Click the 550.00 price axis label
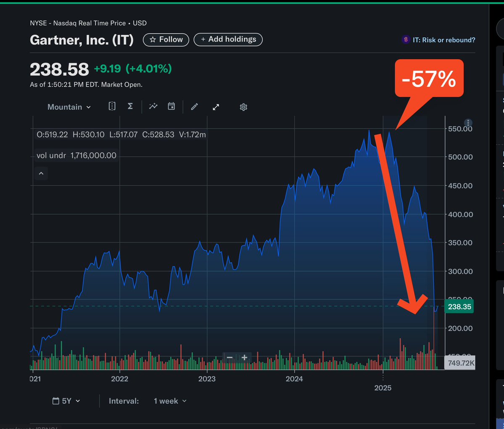 point(460,129)
